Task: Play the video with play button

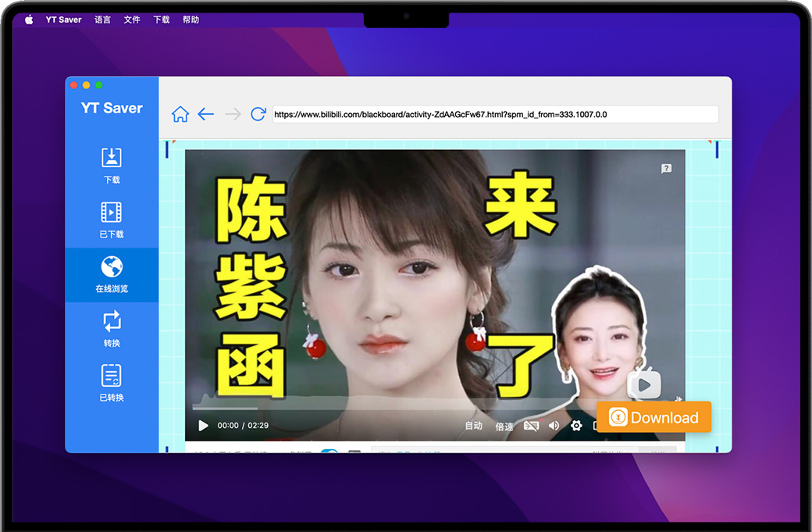Action: (203, 426)
